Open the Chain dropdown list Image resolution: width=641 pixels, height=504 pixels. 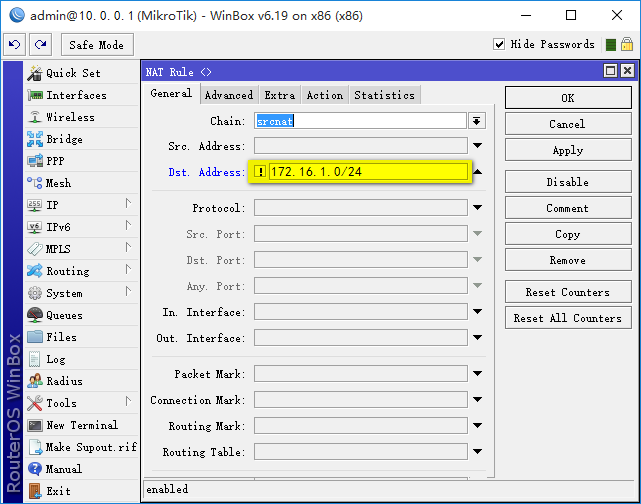pyautogui.click(x=477, y=121)
